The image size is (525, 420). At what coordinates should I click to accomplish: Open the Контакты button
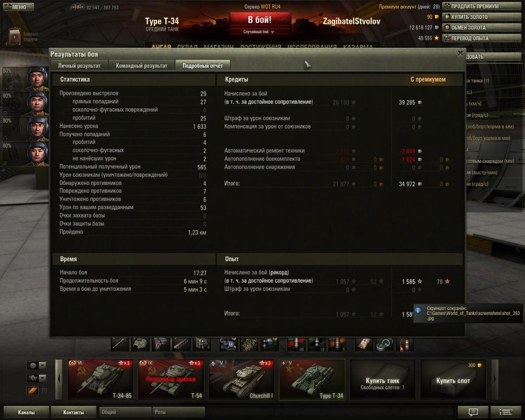(x=73, y=412)
